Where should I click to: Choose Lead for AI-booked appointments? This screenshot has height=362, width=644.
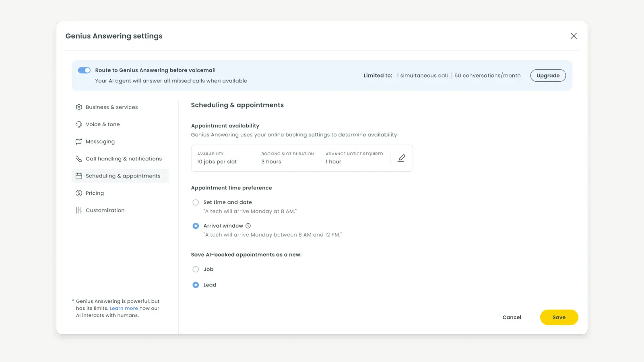tap(196, 285)
